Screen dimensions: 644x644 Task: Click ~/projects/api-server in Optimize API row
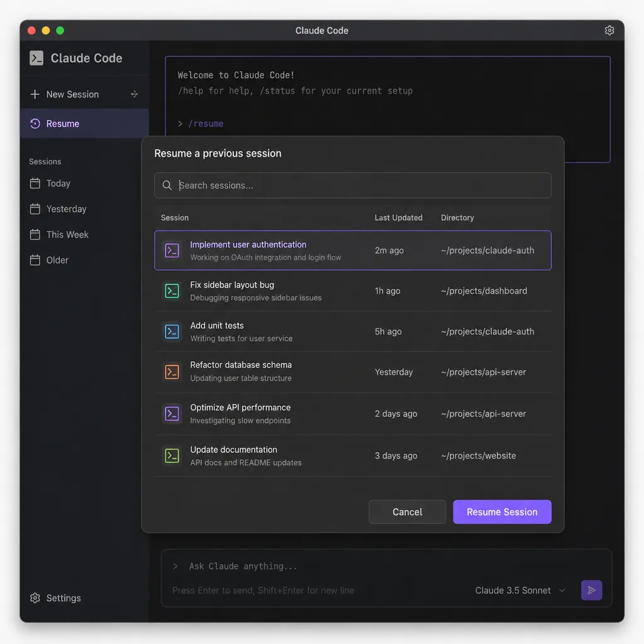tap(483, 414)
